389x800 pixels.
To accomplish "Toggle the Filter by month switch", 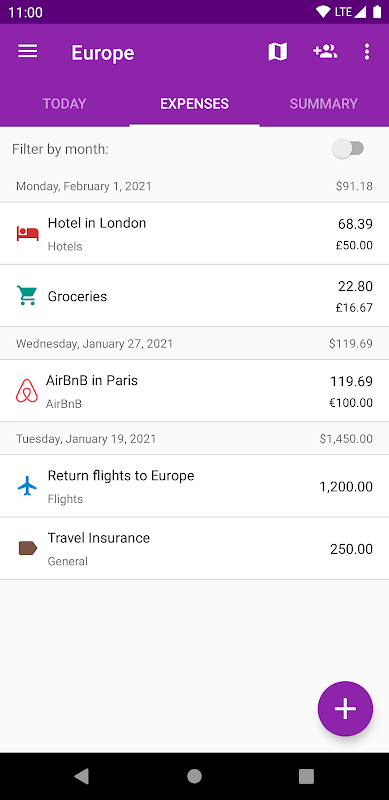I will 348,149.
